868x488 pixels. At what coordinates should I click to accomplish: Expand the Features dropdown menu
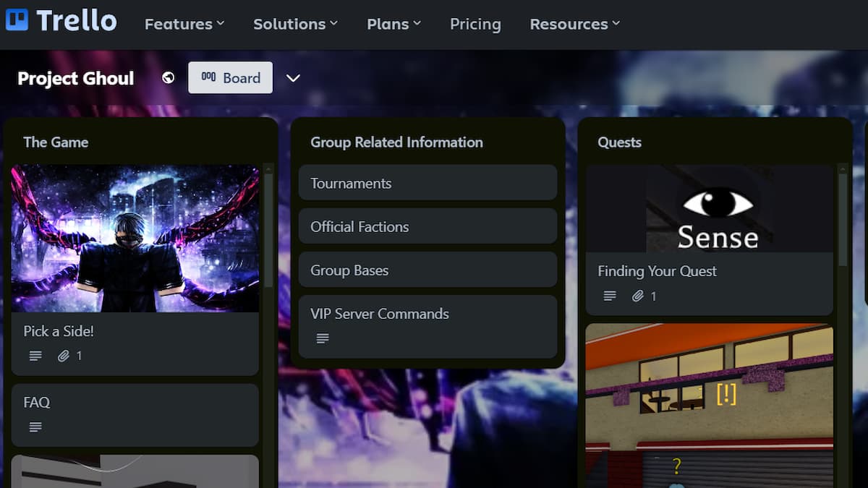click(184, 24)
